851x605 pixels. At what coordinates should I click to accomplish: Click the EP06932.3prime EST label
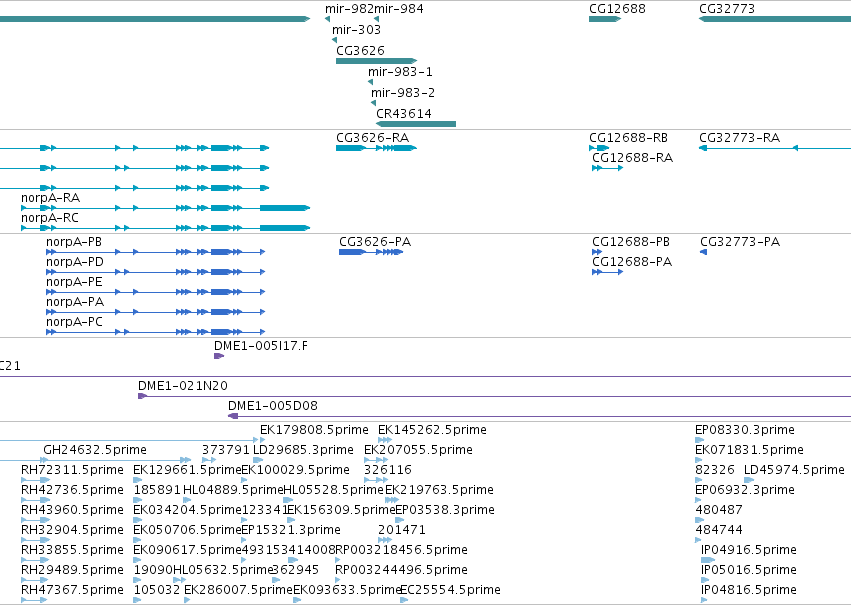745,490
